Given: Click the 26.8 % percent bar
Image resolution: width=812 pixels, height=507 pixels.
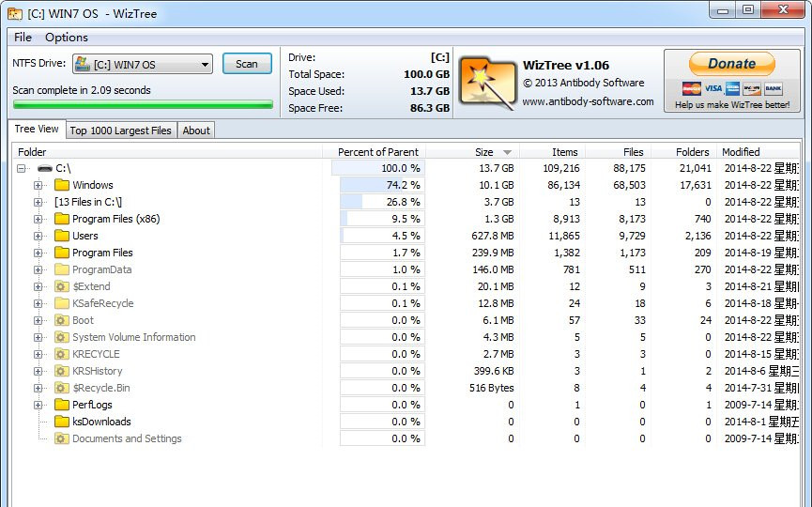Looking at the screenshot, I should (382, 202).
